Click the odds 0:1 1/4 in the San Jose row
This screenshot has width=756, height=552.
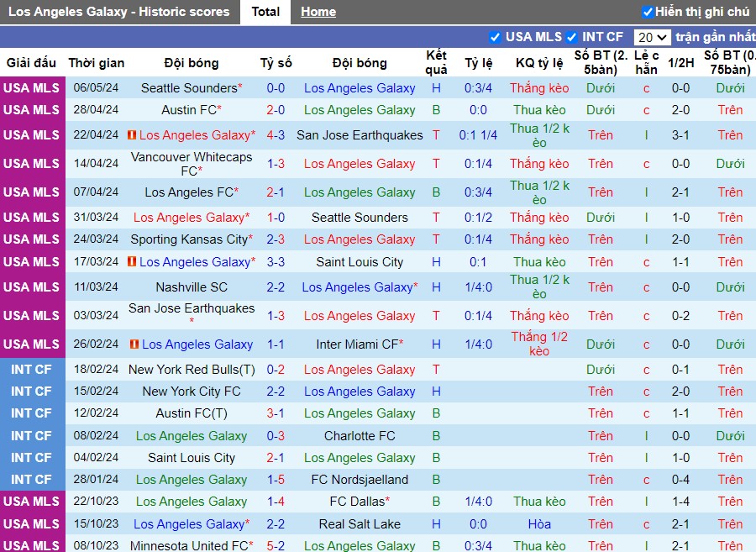(478, 135)
